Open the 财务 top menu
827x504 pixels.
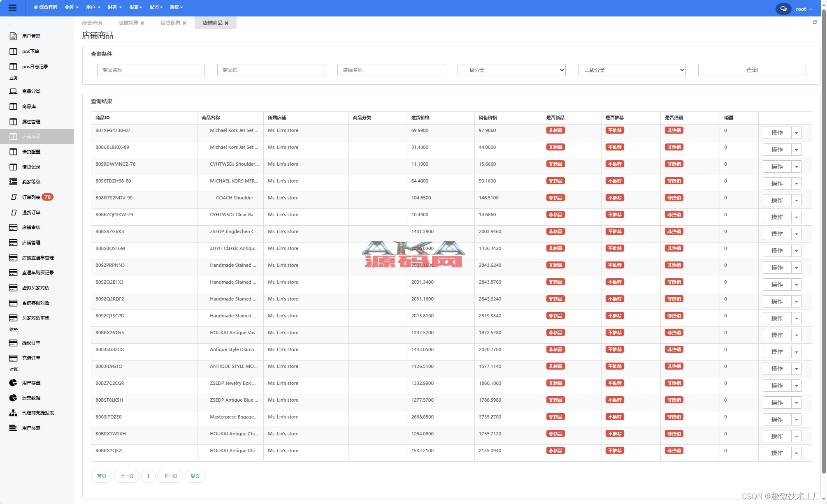pyautogui.click(x=114, y=7)
